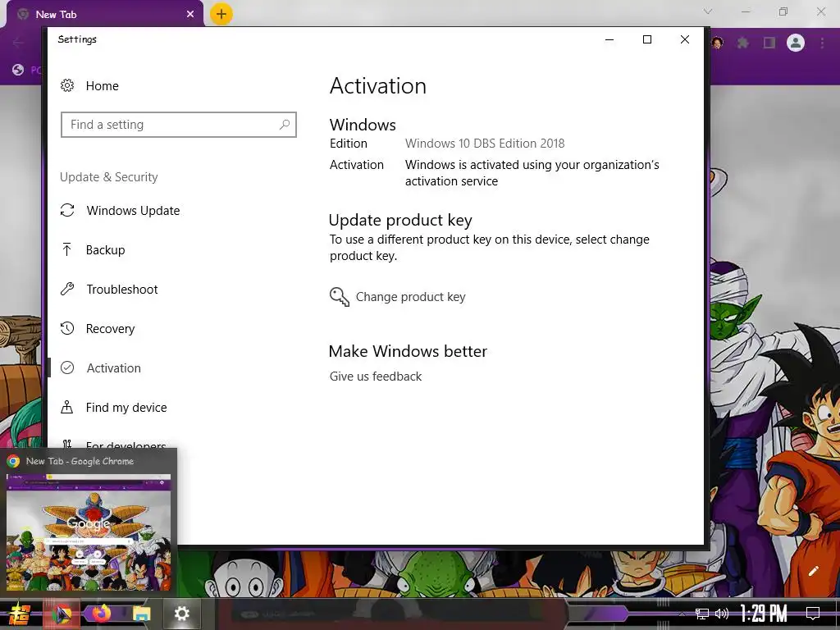Launch Firefox from the taskbar

(101, 614)
